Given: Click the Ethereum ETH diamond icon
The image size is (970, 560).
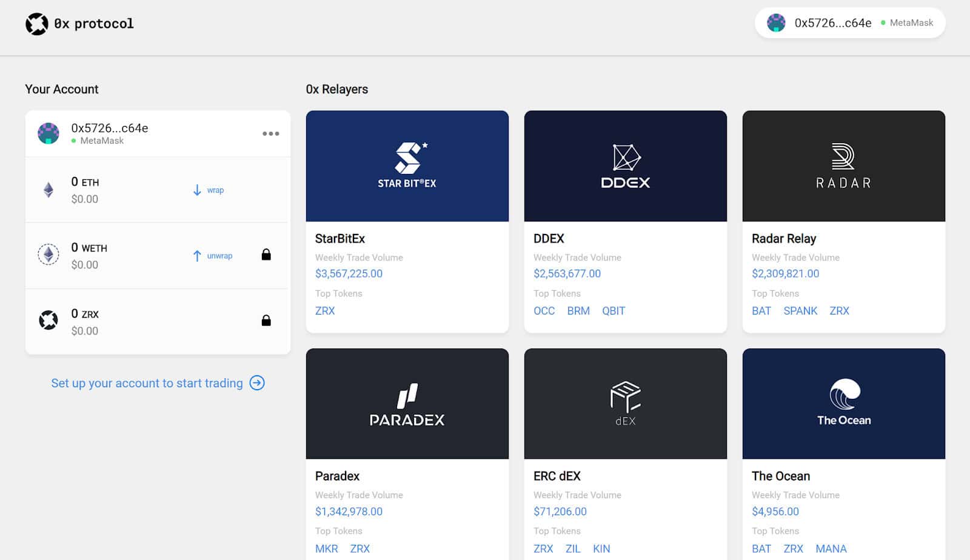Looking at the screenshot, I should (48, 190).
